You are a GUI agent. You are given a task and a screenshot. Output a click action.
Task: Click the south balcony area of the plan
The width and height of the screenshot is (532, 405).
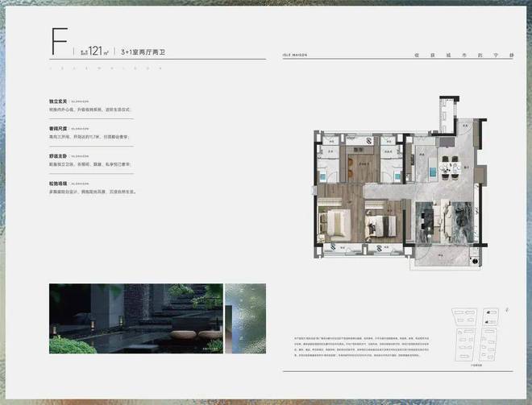click(442, 255)
